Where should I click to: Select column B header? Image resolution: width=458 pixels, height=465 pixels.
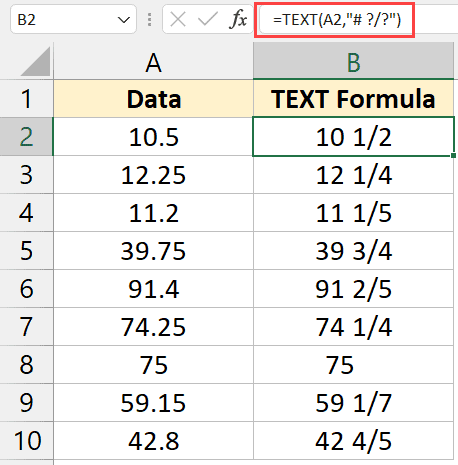(x=353, y=62)
